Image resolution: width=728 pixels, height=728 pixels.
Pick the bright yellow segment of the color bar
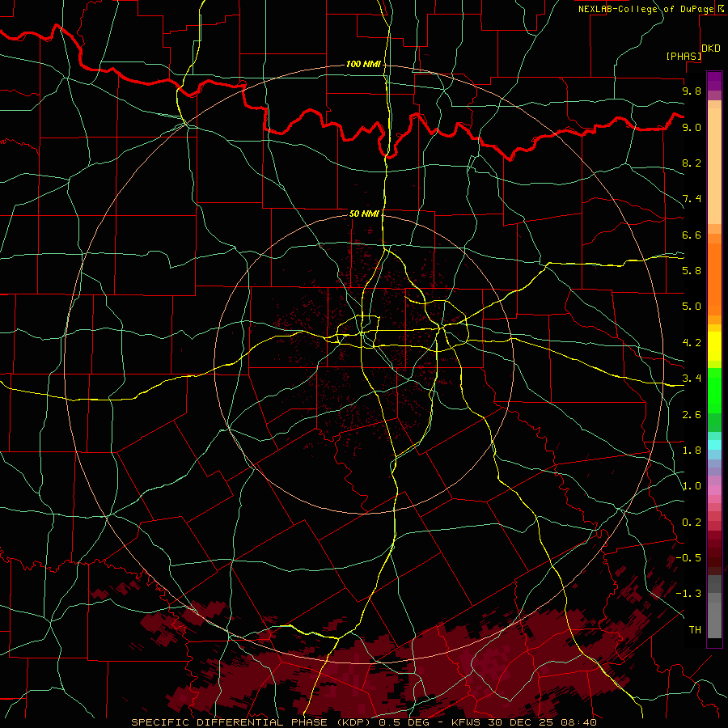(x=714, y=346)
